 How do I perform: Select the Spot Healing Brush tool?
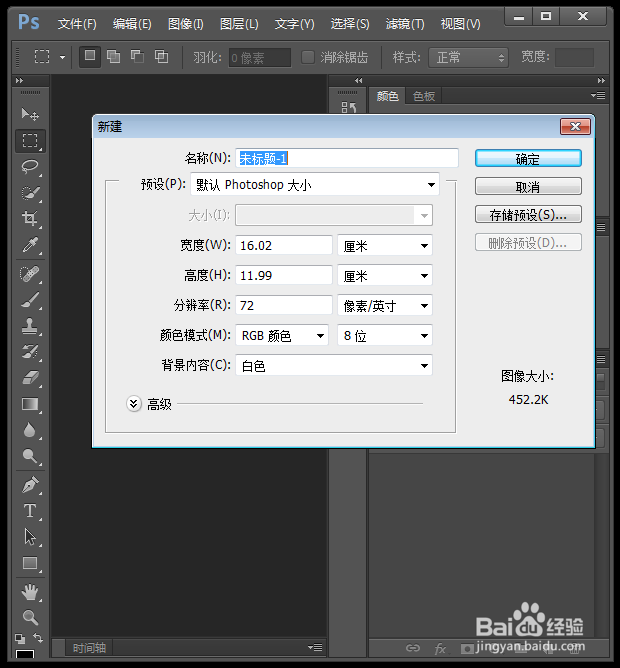(30, 274)
